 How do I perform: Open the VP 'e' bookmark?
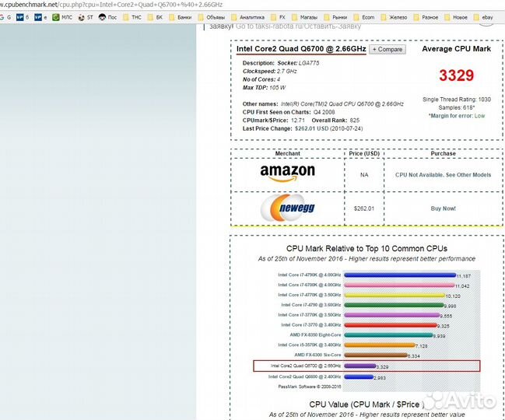pyautogui.click(x=40, y=17)
